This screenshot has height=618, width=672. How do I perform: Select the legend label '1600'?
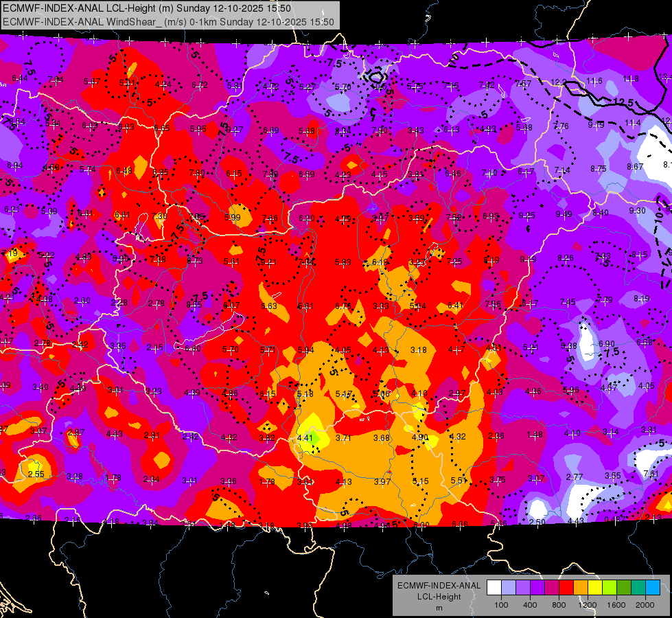[616, 605]
